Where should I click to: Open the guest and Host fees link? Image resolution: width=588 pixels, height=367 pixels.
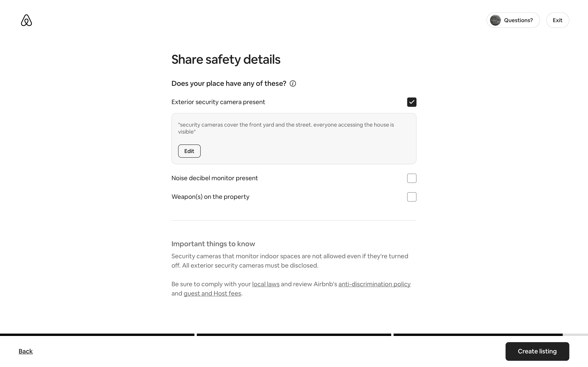point(212,293)
